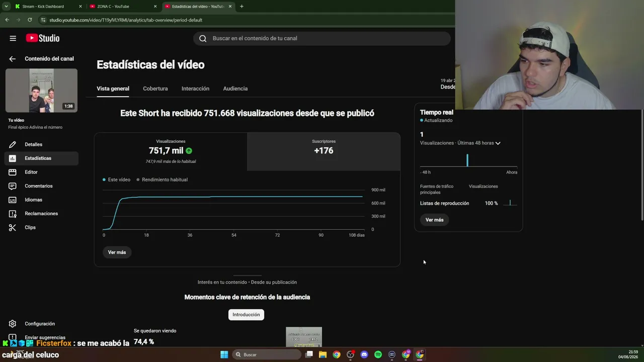This screenshot has height=362, width=644.
Task: Click Ver más under the views chart
Action: pos(117,252)
